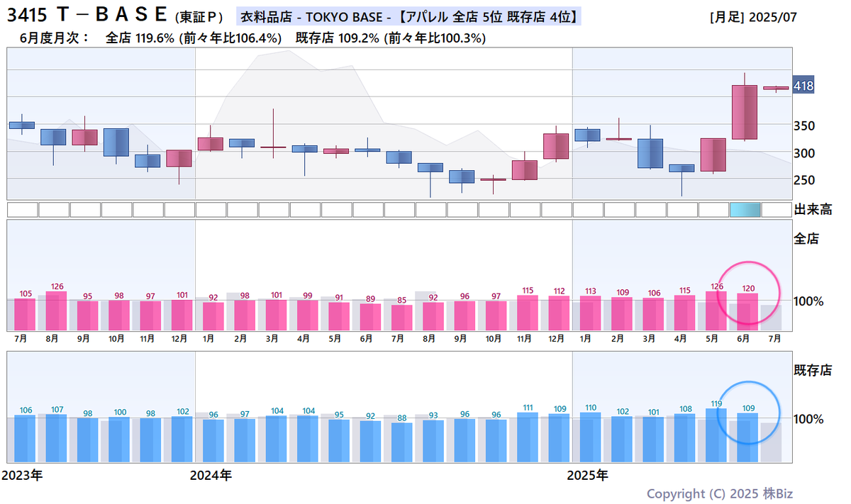This screenshot has width=851, height=504.
Task: Click the 全店 label beside pink chart
Action: [806, 239]
